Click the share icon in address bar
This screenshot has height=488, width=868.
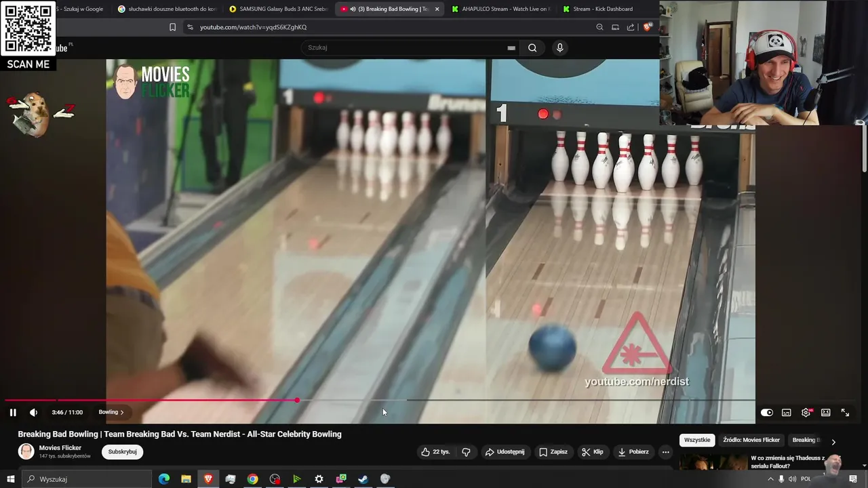pyautogui.click(x=631, y=27)
